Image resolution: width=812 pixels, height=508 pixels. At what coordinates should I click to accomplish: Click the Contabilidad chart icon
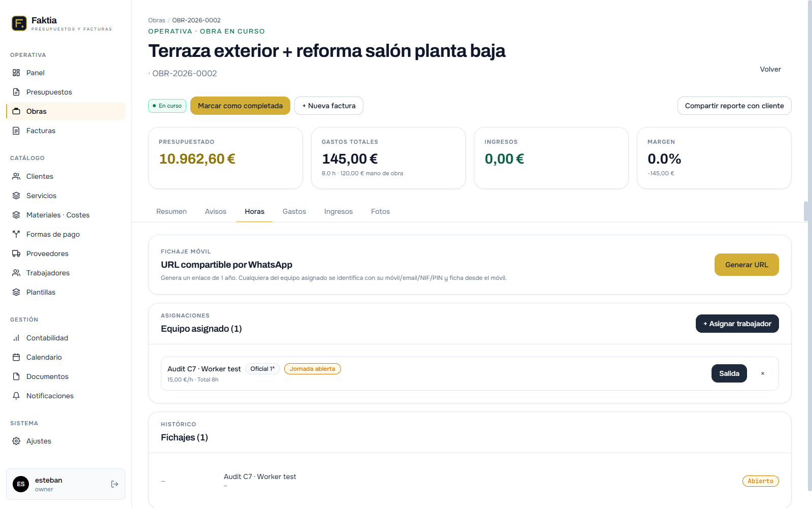[x=17, y=338]
